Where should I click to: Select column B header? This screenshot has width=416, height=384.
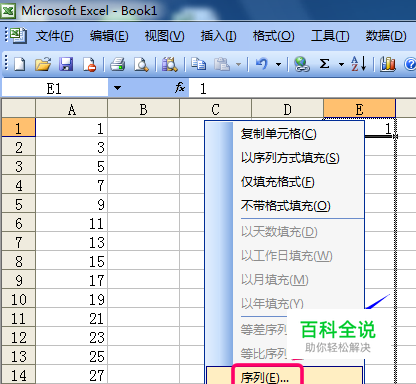click(143, 109)
